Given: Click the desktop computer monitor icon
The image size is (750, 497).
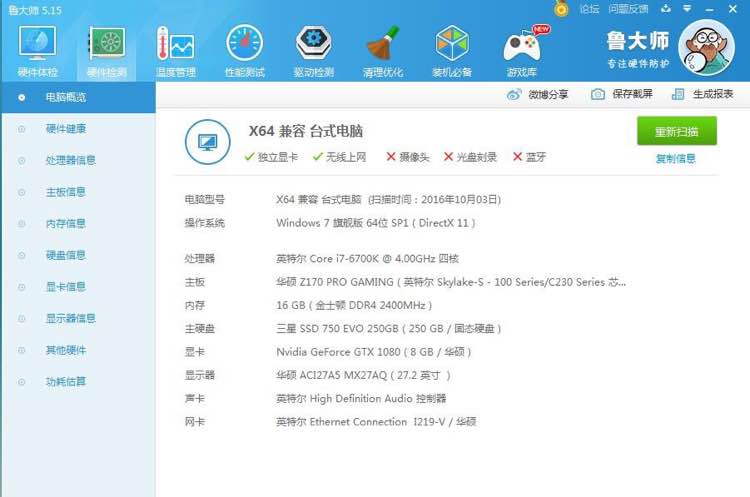Looking at the screenshot, I should coord(207,142).
